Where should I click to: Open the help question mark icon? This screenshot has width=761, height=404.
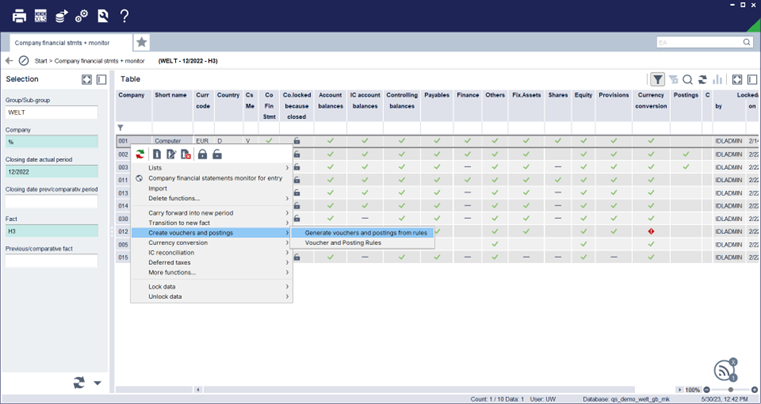coord(124,16)
